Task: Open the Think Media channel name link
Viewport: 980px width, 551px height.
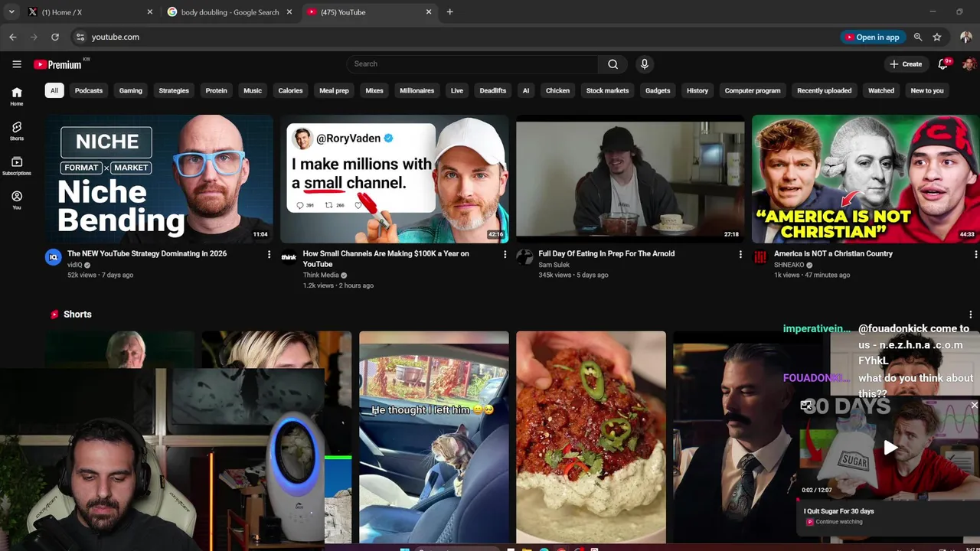Action: point(321,275)
